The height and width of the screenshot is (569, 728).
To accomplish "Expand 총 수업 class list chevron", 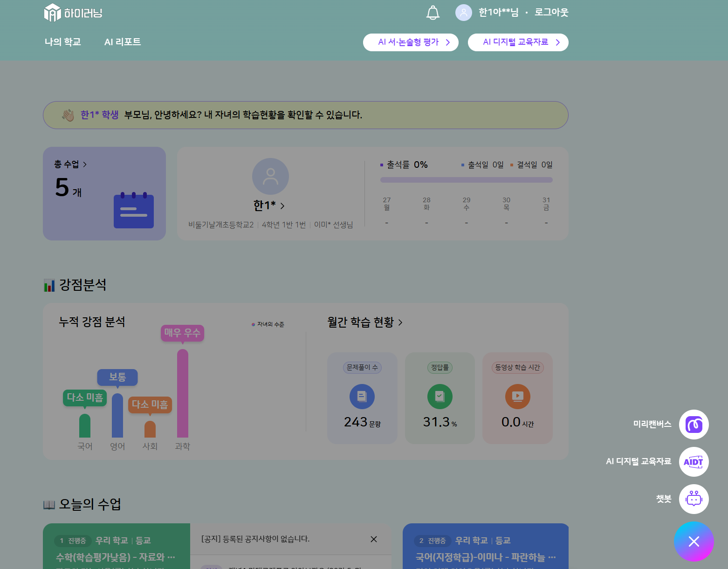I will point(84,165).
